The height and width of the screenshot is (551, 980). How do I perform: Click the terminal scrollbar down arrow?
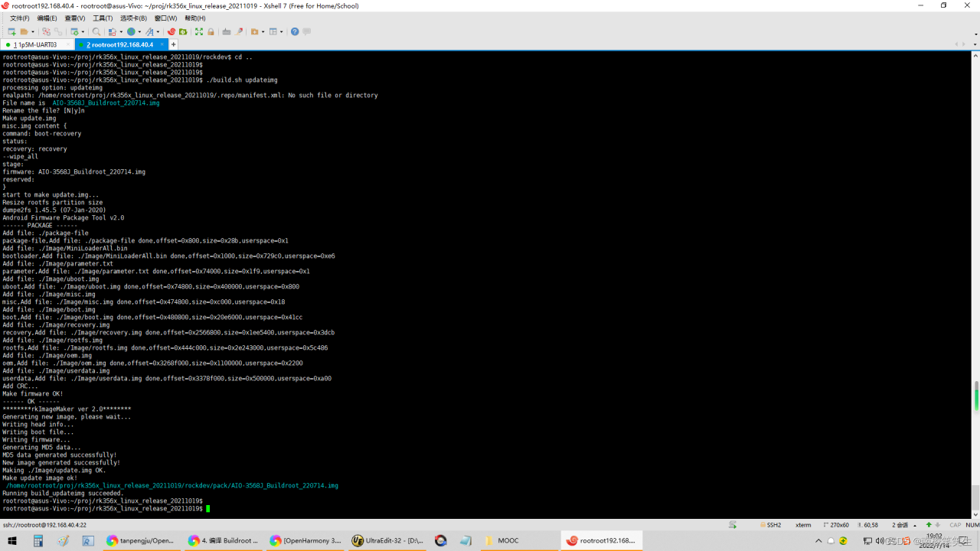976,514
